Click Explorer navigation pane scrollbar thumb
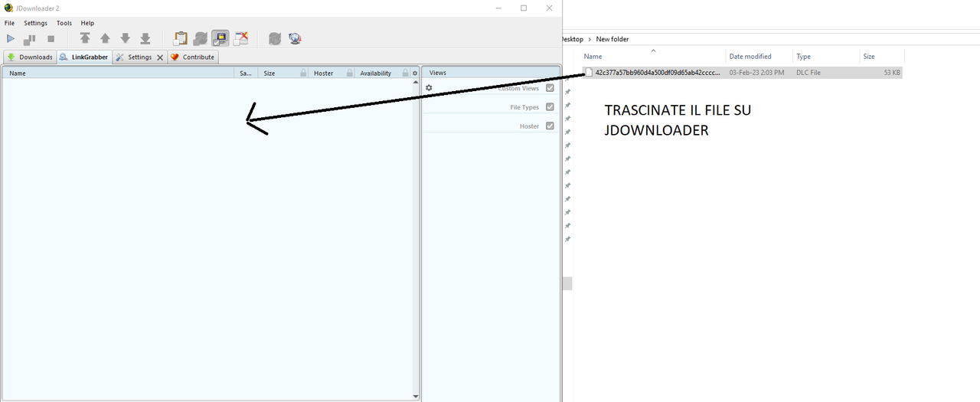The image size is (980, 402). pos(567,283)
